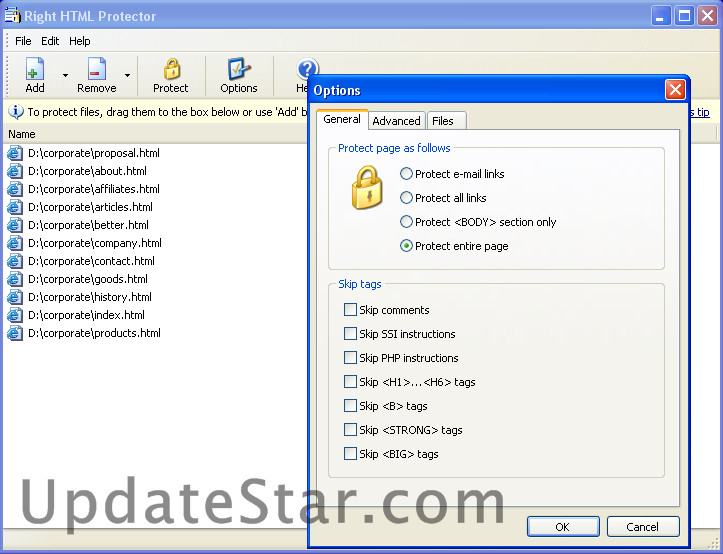Click the large padlock image in Options
723x554 pixels.
click(x=367, y=188)
